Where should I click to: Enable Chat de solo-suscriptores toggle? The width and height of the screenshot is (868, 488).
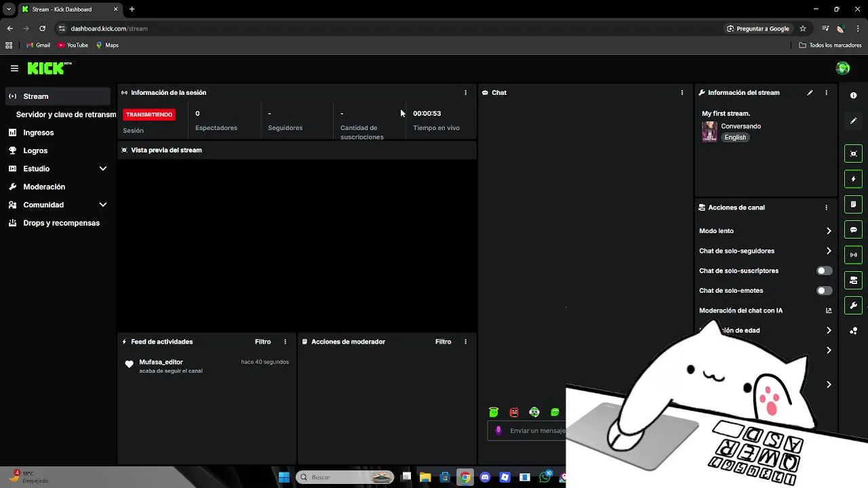(824, 270)
